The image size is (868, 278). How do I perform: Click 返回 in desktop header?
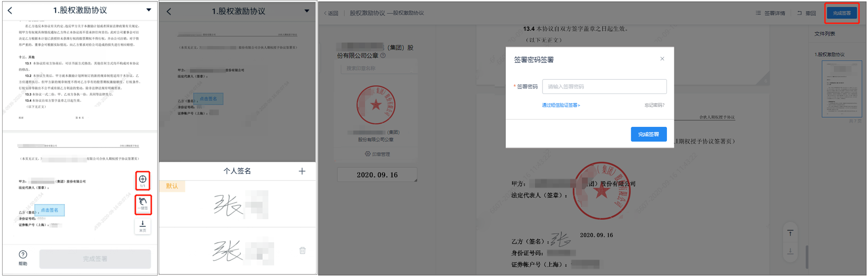point(331,13)
